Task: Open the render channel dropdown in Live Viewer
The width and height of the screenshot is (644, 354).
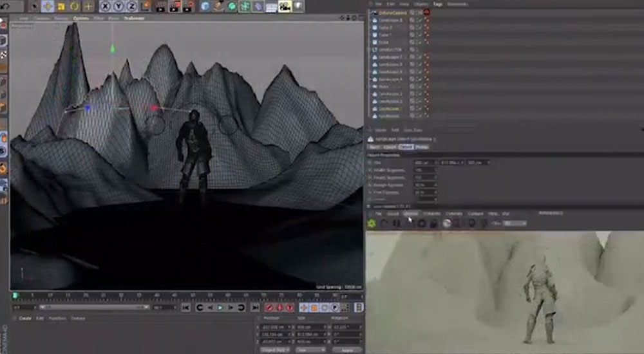Action: coord(514,223)
